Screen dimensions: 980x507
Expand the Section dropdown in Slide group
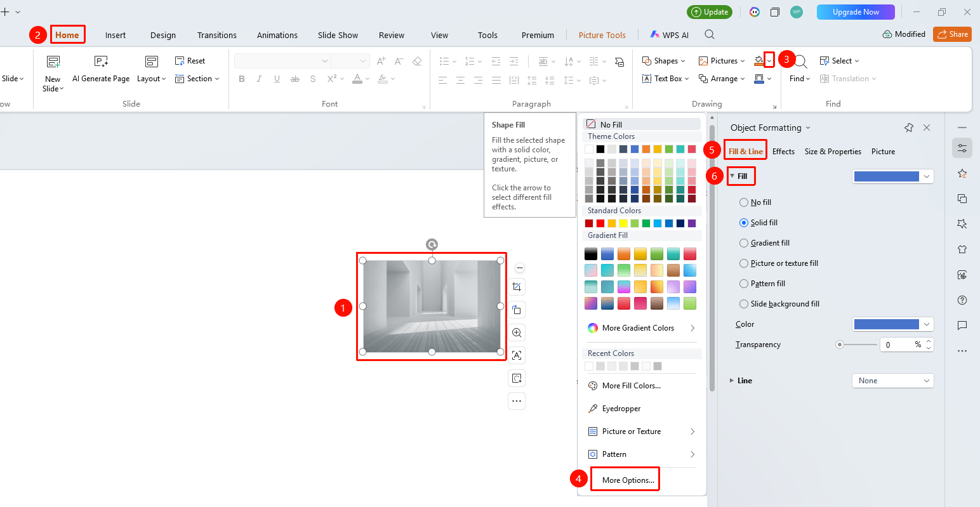coord(197,79)
